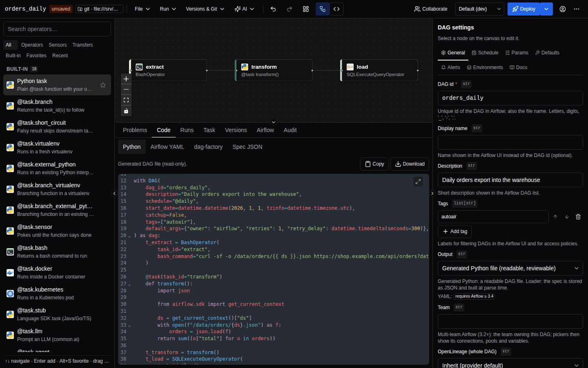Open the user account icon
The width and height of the screenshot is (588, 368).
point(563,9)
